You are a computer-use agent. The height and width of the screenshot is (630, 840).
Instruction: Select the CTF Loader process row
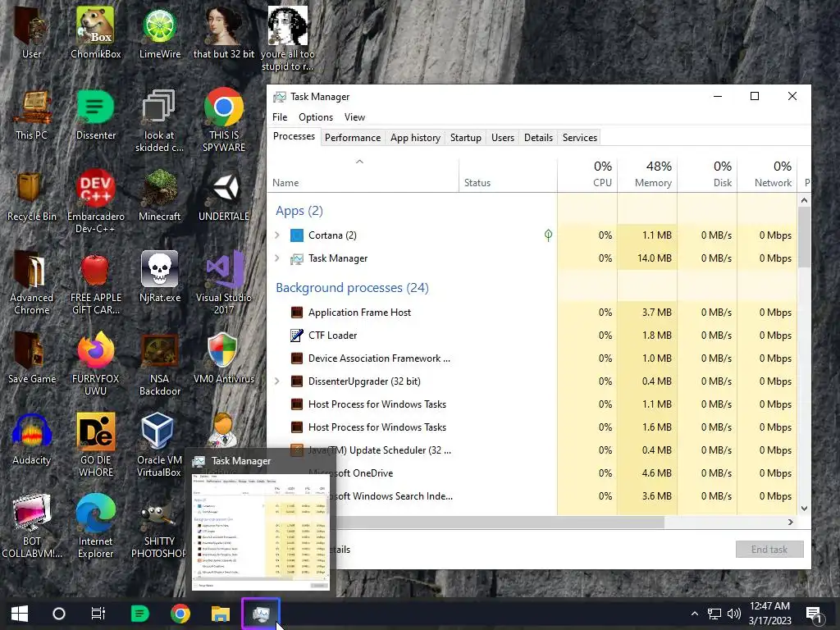point(532,336)
